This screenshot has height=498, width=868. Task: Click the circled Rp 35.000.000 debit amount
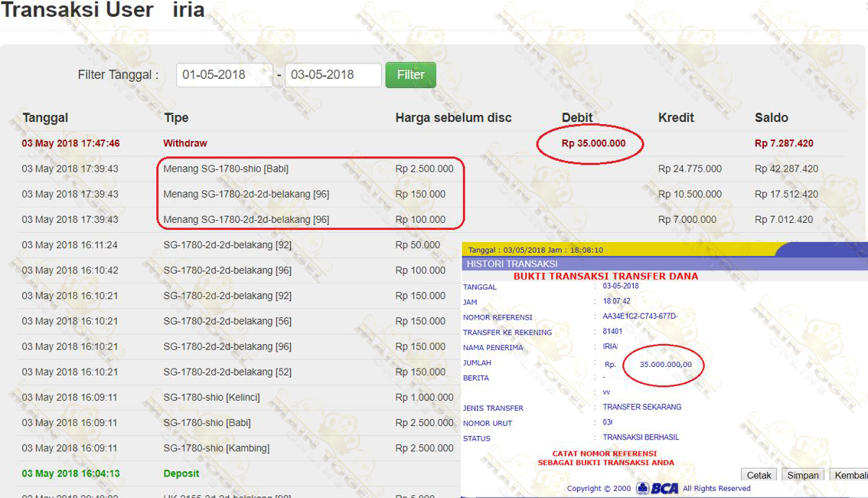click(593, 143)
